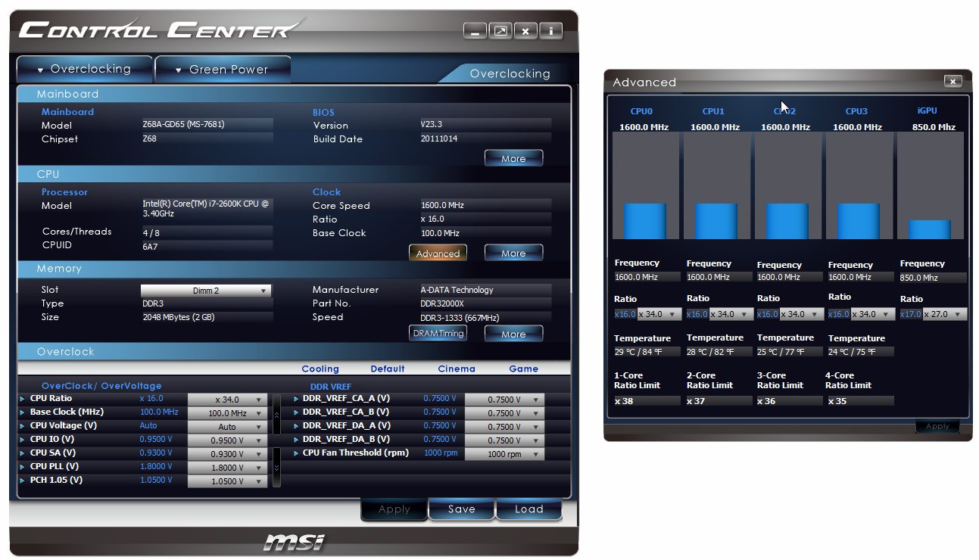Click the arrow icon beside CPU Ratio
The image size is (979, 560).
(22, 398)
